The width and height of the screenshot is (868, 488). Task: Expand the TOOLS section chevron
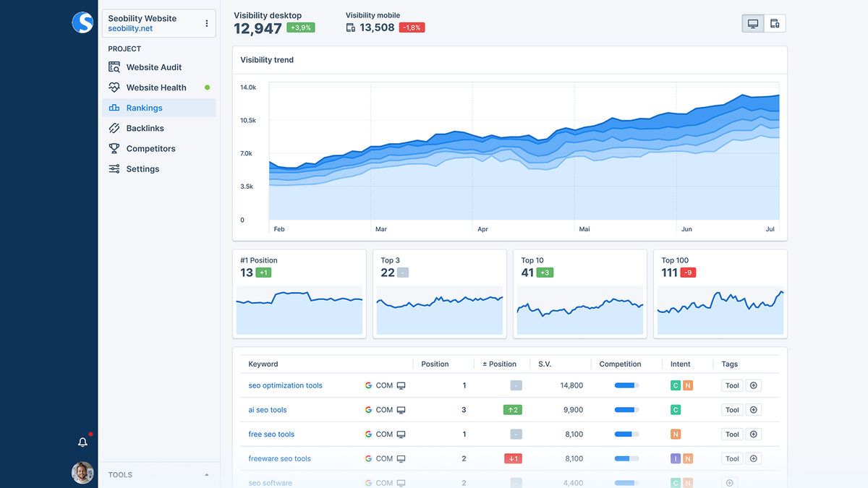tap(207, 475)
